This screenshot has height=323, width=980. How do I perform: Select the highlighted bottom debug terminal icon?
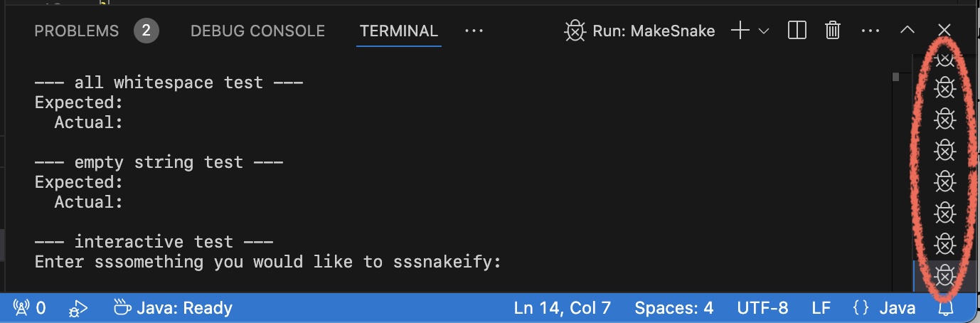click(944, 275)
